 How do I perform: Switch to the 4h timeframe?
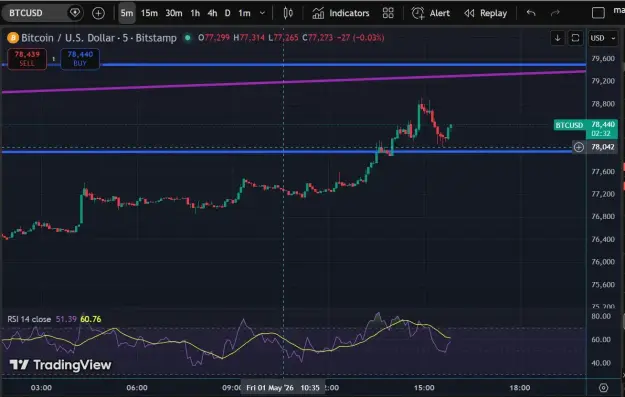click(212, 13)
